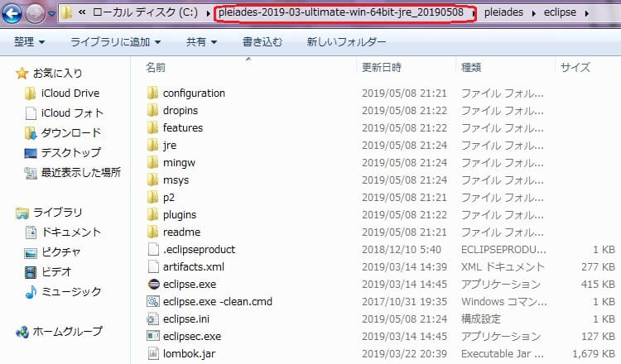
Task: Show hidden breadcrumb path with « chevron
Action: click(82, 12)
